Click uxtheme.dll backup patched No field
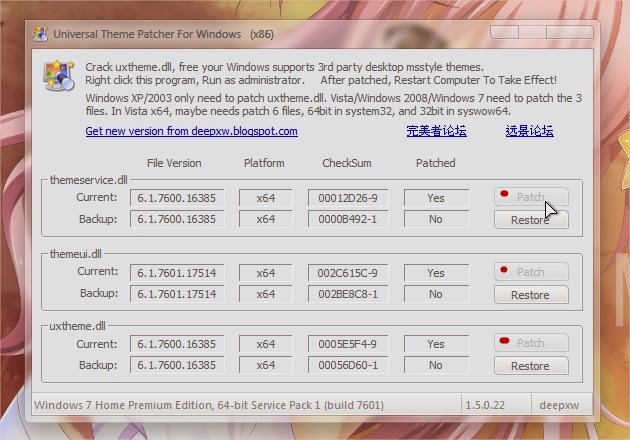This screenshot has width=630, height=440. pyautogui.click(x=436, y=365)
